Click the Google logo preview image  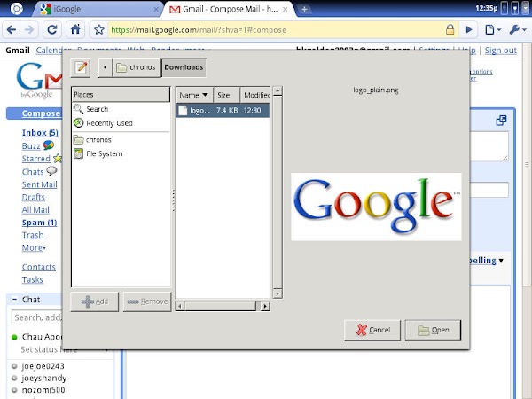click(376, 207)
